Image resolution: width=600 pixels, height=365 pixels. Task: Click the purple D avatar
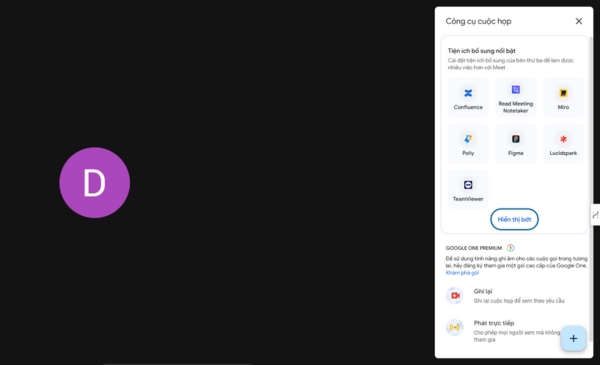tap(95, 182)
